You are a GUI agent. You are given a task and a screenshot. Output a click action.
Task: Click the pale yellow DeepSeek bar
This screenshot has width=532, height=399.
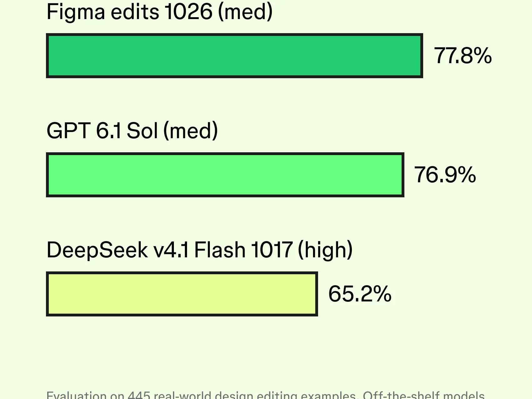point(182,294)
